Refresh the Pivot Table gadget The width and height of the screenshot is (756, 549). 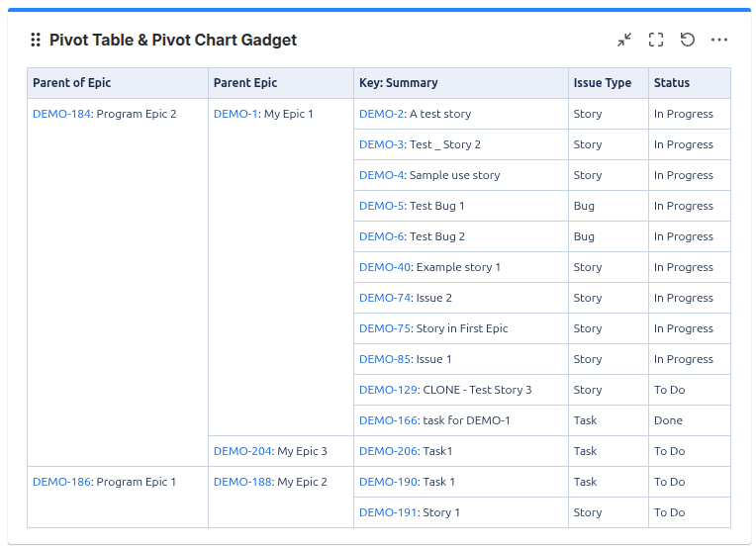click(688, 41)
